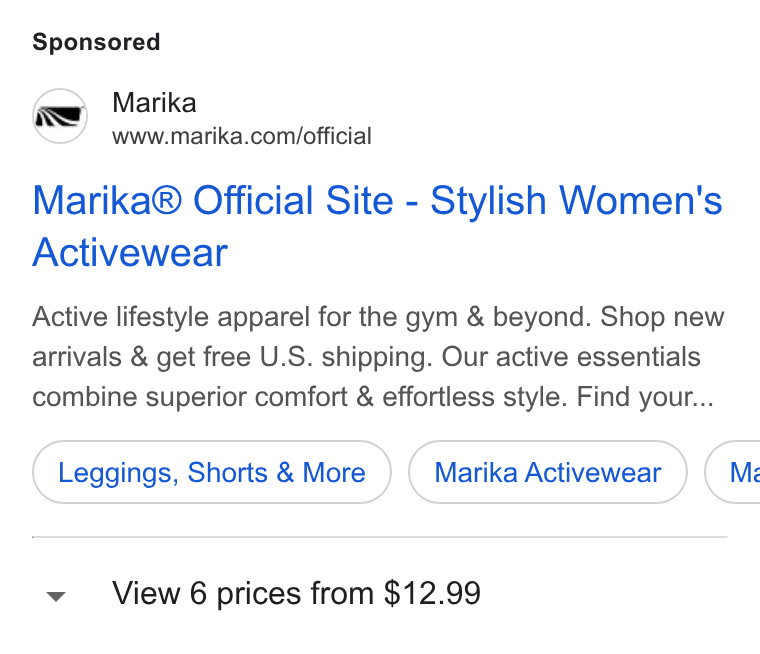Viewport: 760px width, 654px height.
Task: Click the "Marika" advertiser name
Action: pyautogui.click(x=154, y=103)
